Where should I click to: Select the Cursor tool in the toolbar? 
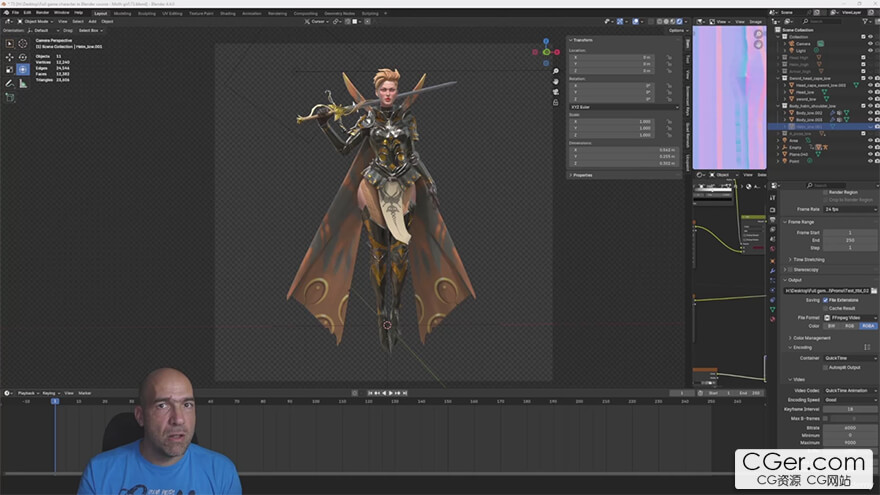[x=22, y=43]
